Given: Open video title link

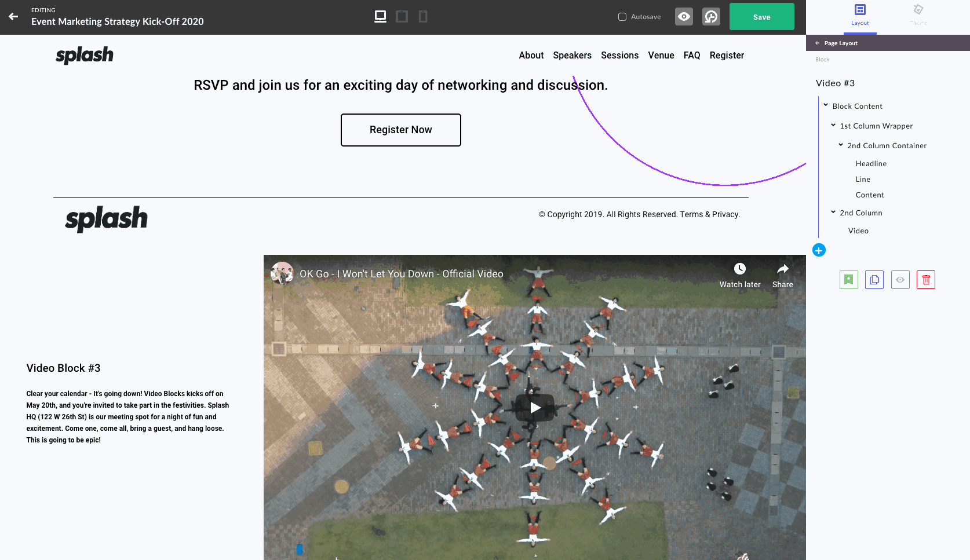Looking at the screenshot, I should [401, 274].
